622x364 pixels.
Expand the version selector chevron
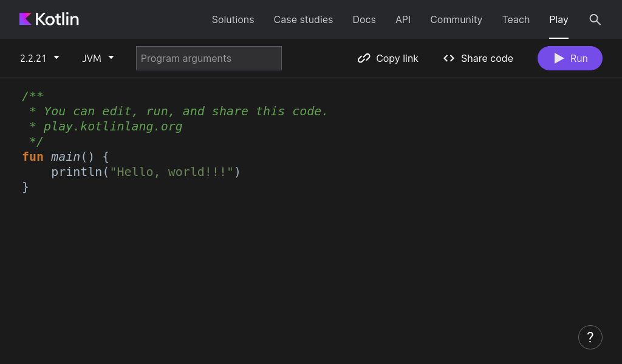click(56, 58)
